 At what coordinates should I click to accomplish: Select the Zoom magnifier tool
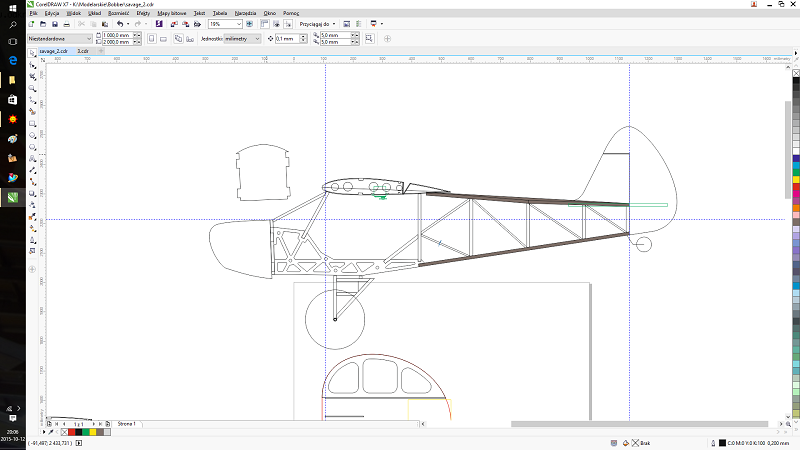[32, 88]
